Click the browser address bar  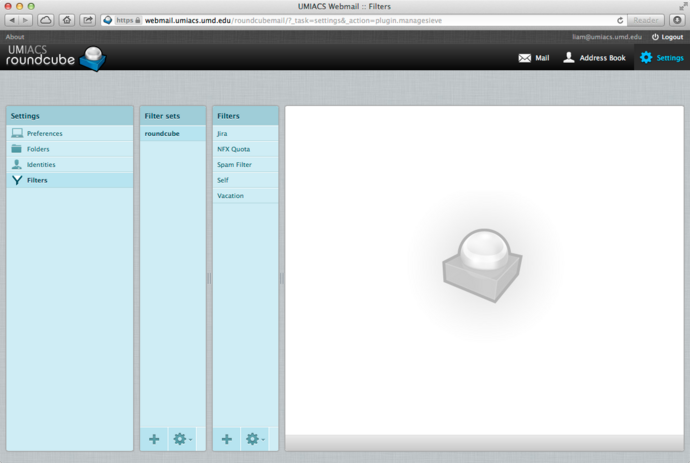[x=360, y=20]
